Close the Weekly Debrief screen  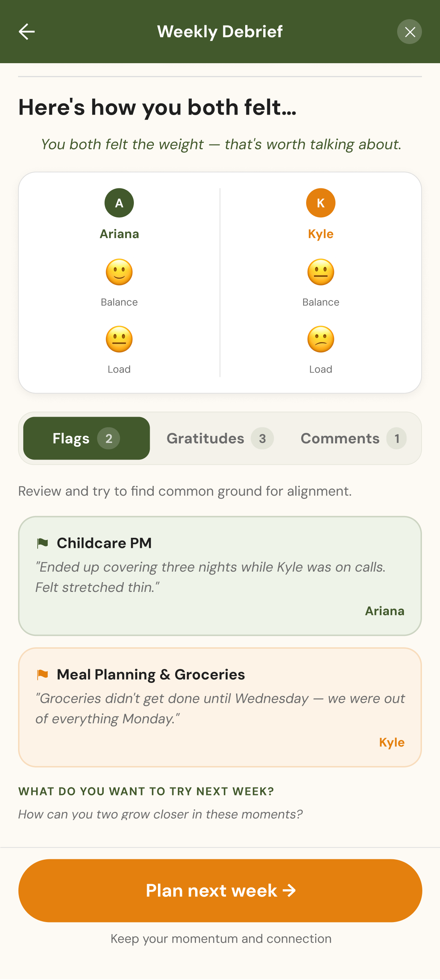click(x=409, y=32)
